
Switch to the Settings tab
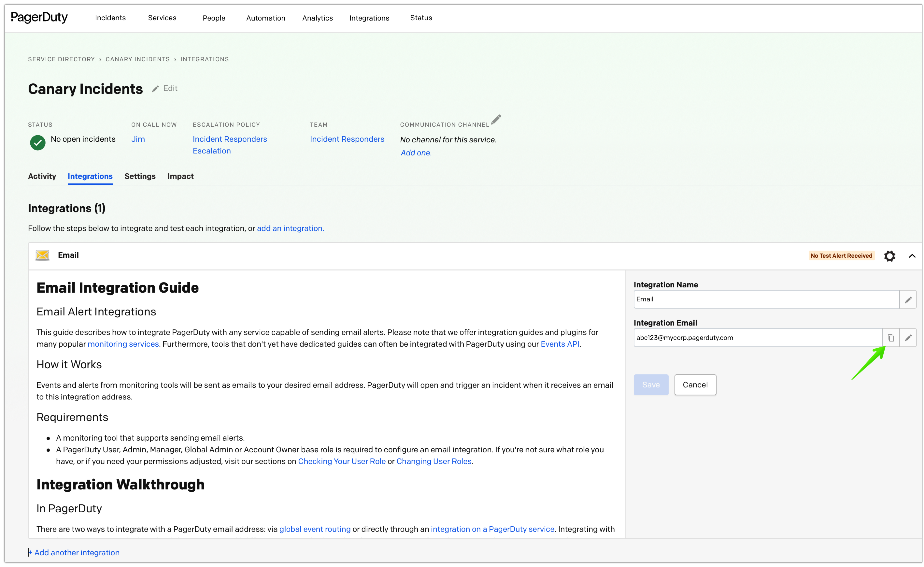[140, 176]
